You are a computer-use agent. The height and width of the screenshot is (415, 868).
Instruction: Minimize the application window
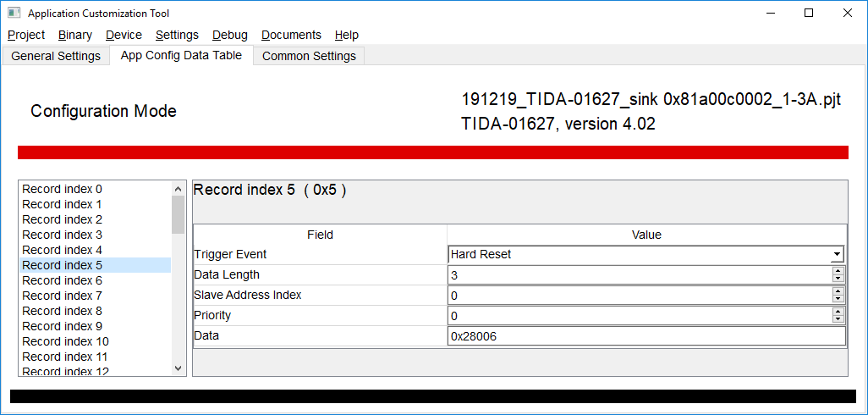[770, 13]
